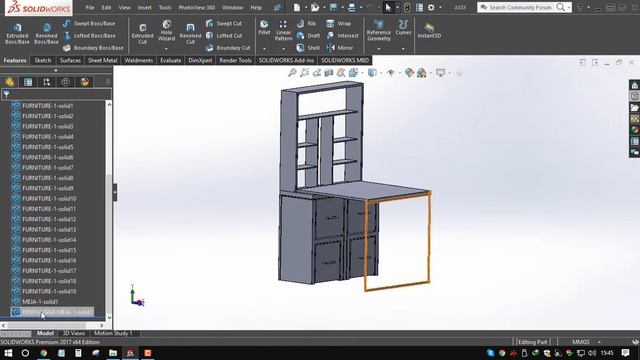Open DimXpertManager tab icon
This screenshot has height=360, width=640.
point(66,82)
